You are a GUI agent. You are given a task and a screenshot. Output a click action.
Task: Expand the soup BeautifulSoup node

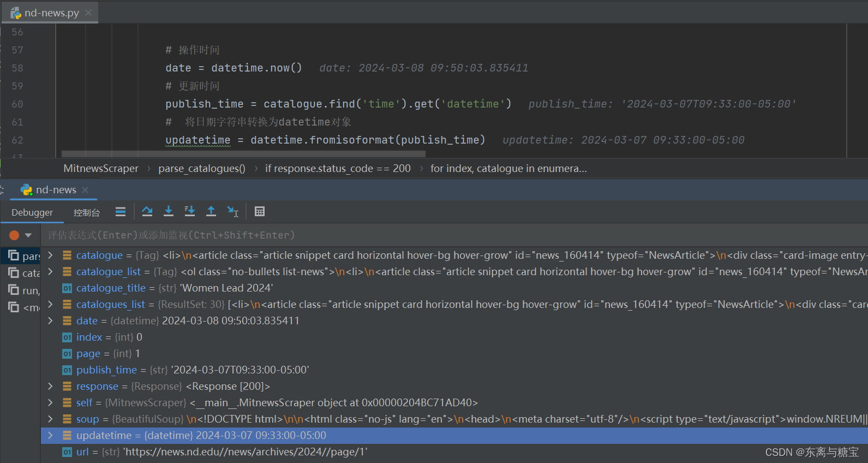point(50,419)
